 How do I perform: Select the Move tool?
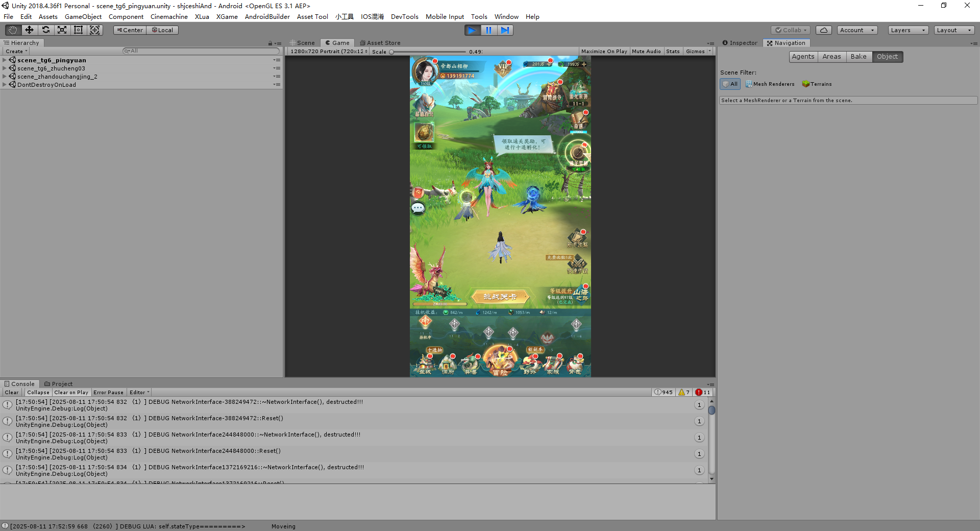click(x=29, y=30)
